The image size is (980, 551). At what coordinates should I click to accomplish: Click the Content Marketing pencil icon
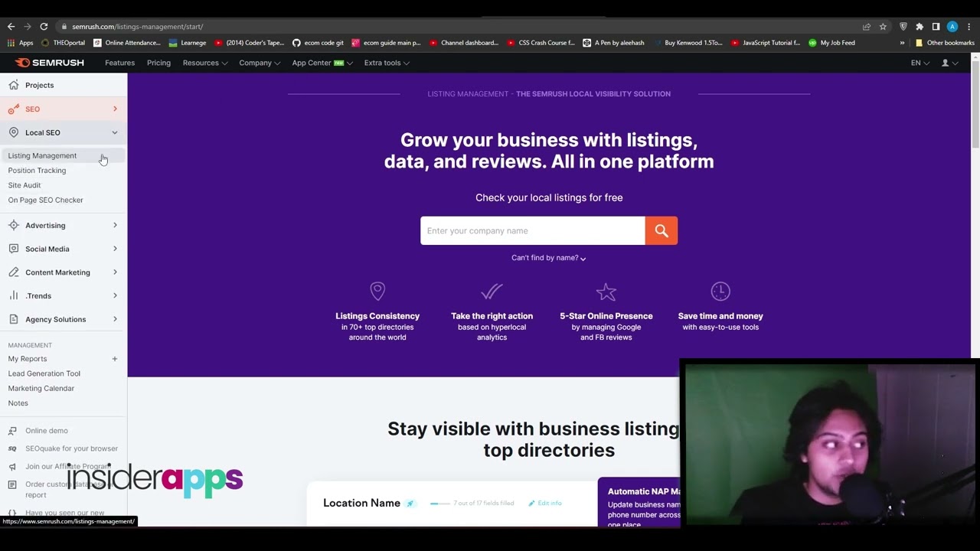(x=14, y=272)
